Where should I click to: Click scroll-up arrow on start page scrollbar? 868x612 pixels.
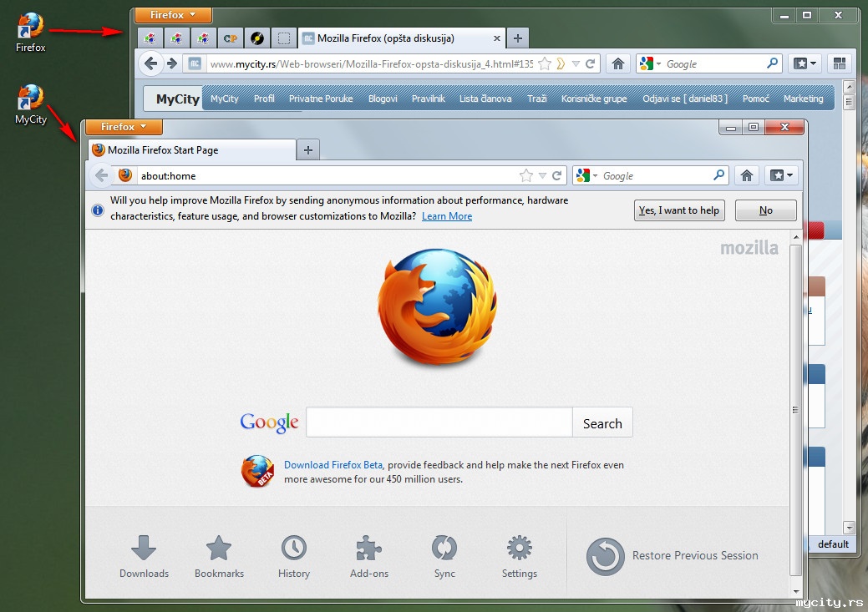(795, 237)
